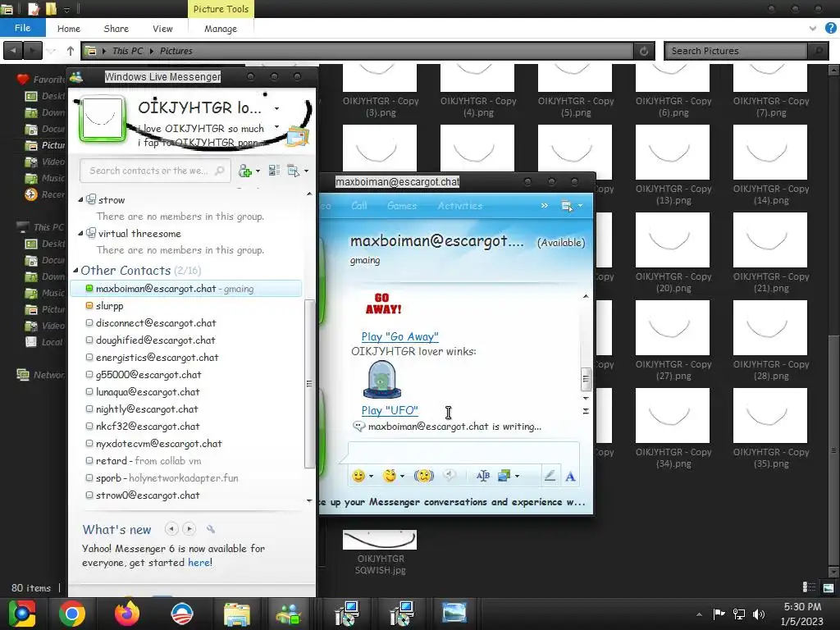This screenshot has height=630, width=840.
Task: Change contact list layout icon
Action: [x=274, y=171]
